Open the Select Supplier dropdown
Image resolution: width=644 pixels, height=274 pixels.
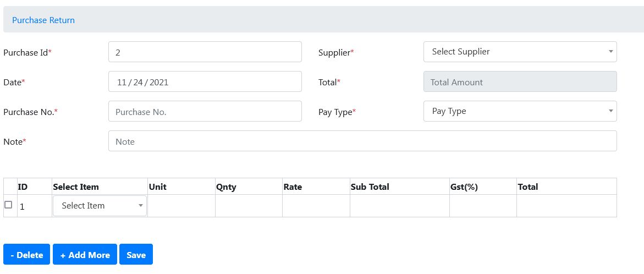point(520,52)
